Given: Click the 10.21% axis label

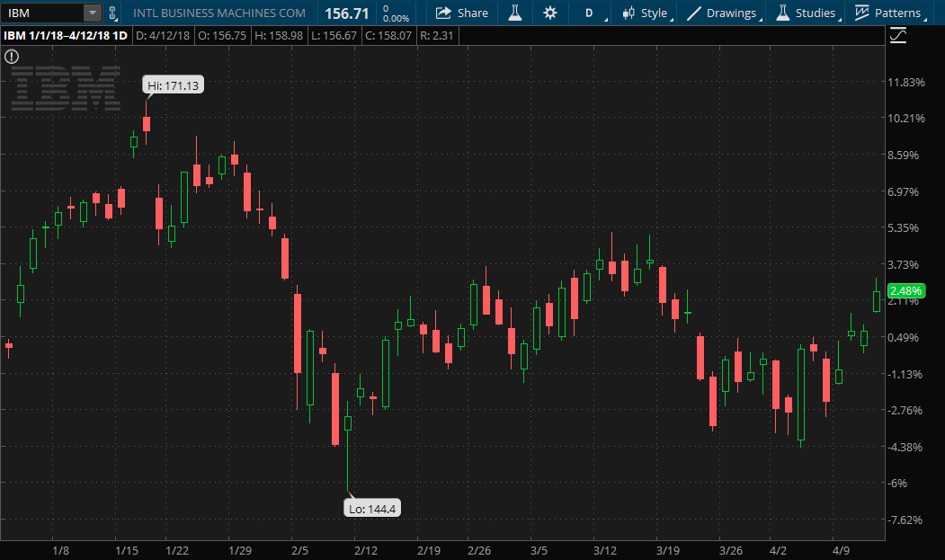Looking at the screenshot, I should (x=905, y=118).
